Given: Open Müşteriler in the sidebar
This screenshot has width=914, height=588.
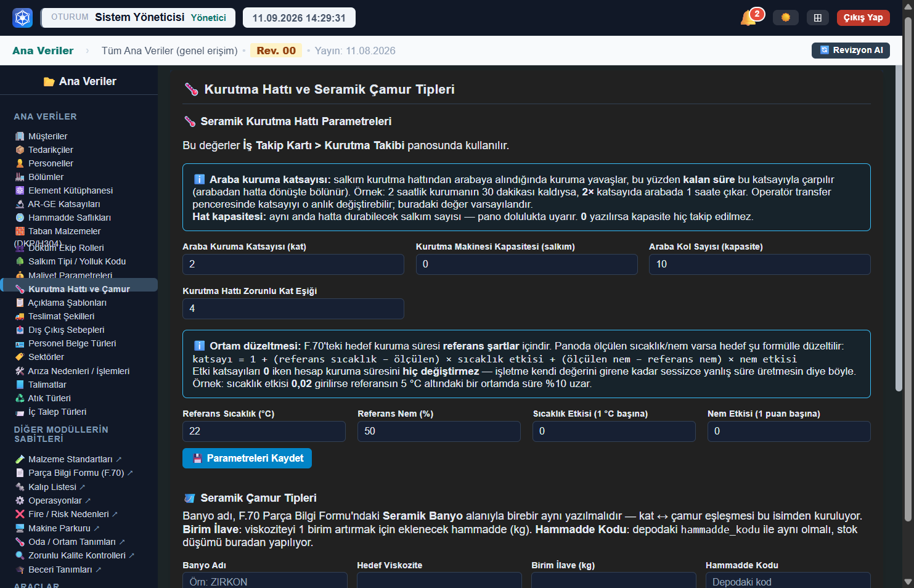Looking at the screenshot, I should pos(48,136).
